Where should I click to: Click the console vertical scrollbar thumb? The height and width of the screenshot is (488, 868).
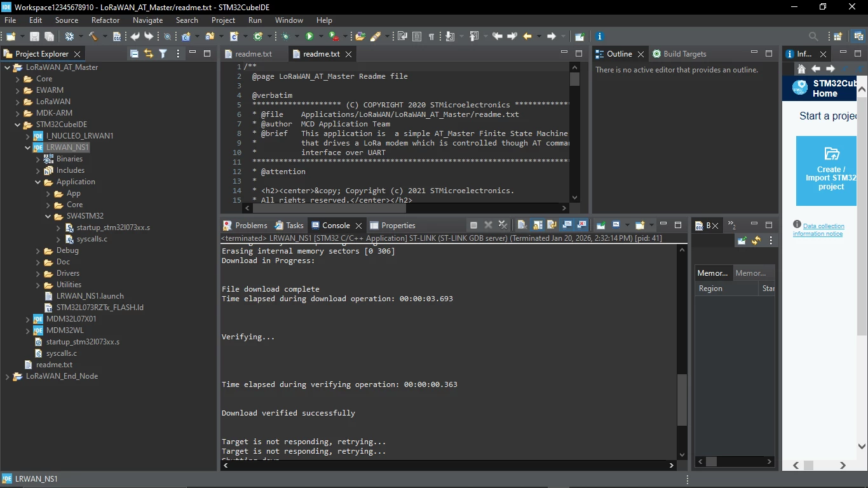(682, 400)
